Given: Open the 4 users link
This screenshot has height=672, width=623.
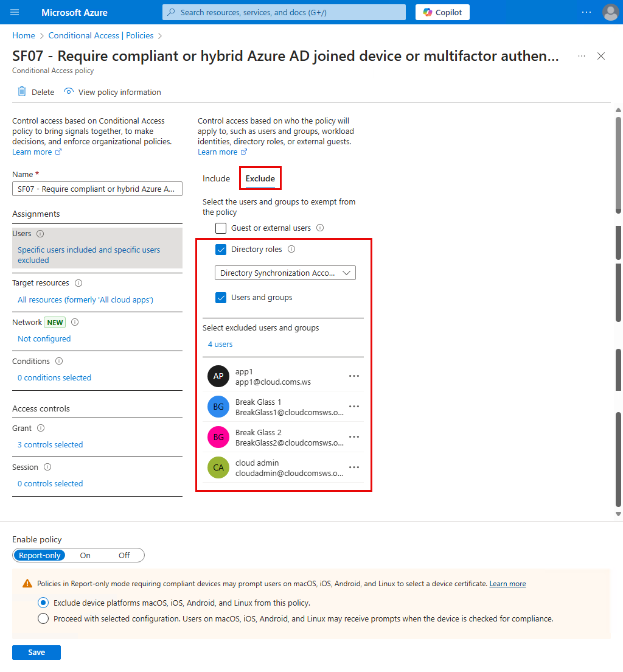Looking at the screenshot, I should tap(220, 344).
